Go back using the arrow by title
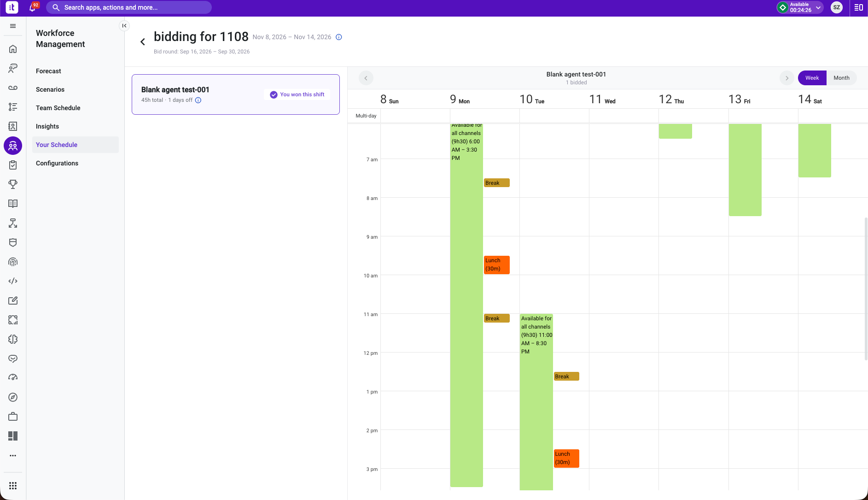868x500 pixels. click(x=143, y=42)
